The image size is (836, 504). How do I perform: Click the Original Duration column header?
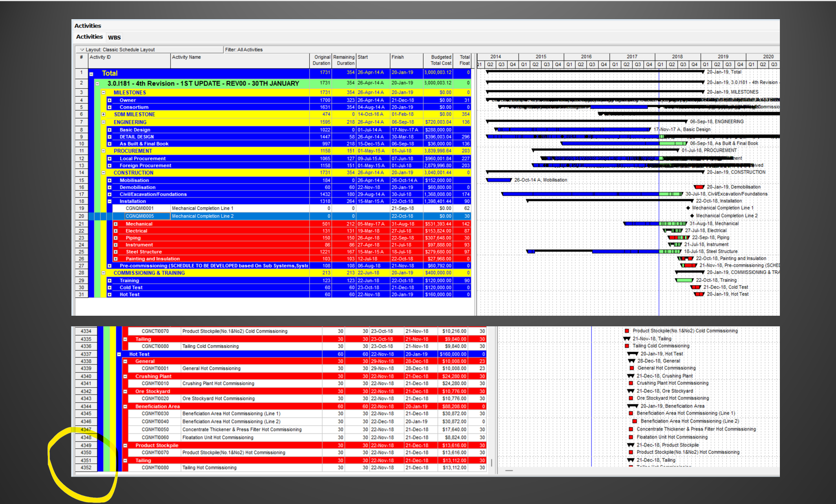321,60
